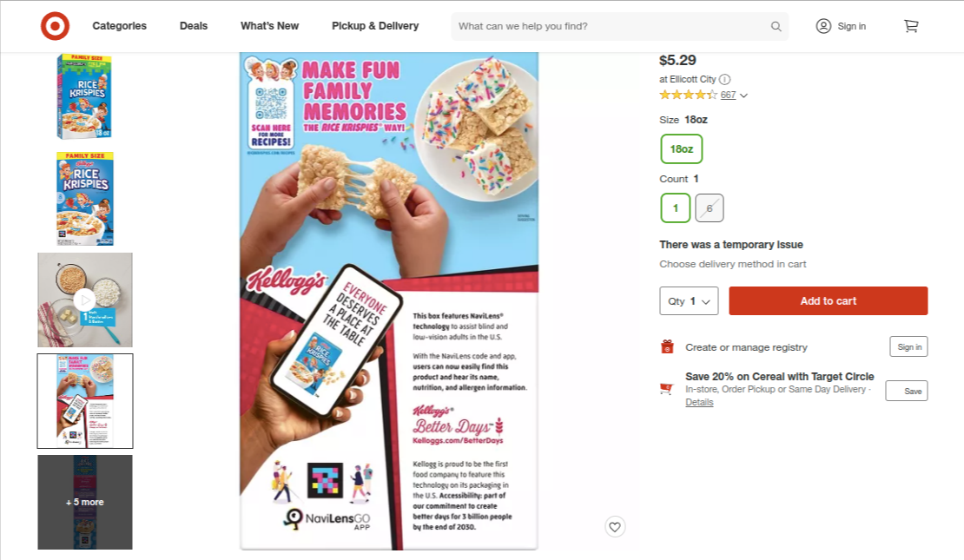Click the Target Circle offer cart icon
Viewport: 964px width, 560px height.
click(x=666, y=388)
